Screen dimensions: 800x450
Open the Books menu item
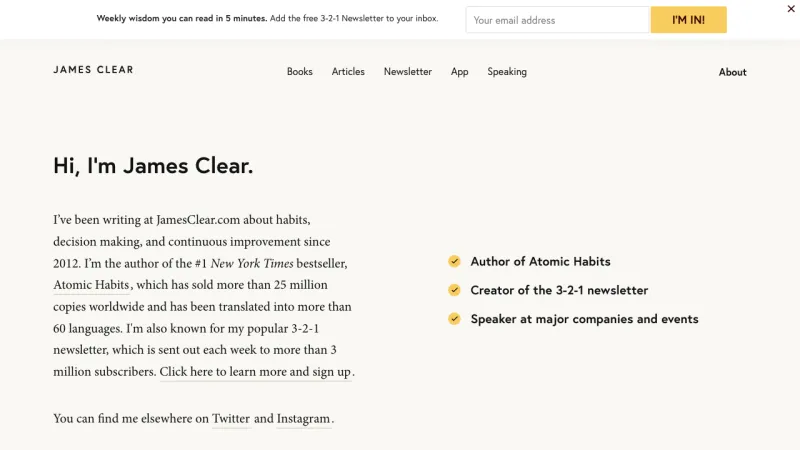(x=299, y=72)
